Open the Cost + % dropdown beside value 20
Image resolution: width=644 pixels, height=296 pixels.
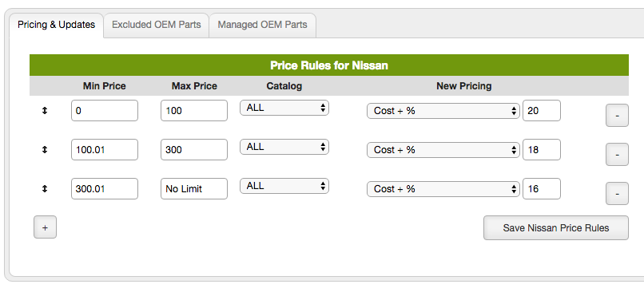(443, 111)
